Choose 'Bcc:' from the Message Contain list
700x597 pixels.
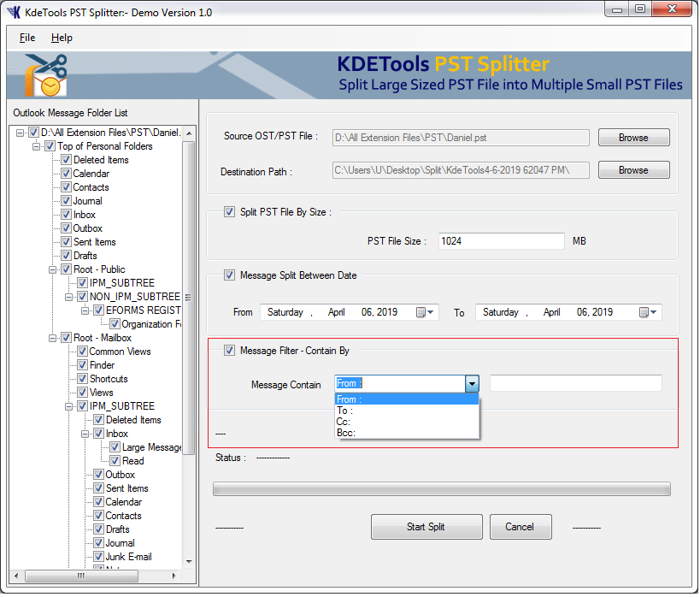pos(345,433)
